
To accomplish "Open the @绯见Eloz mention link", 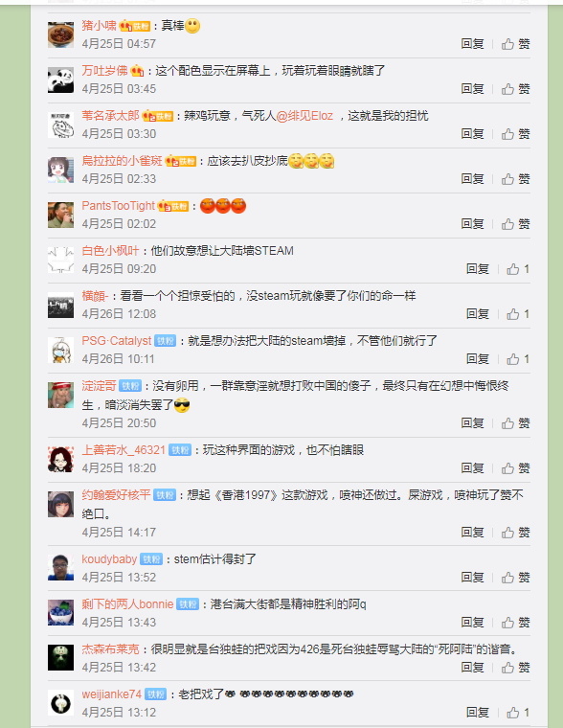I will click(x=304, y=116).
